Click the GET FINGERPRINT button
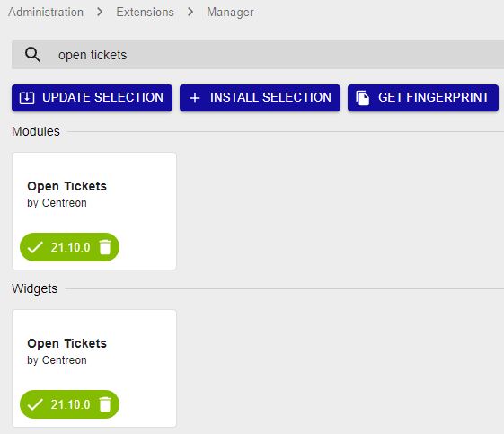The height and width of the screenshot is (434, 504). (x=423, y=98)
